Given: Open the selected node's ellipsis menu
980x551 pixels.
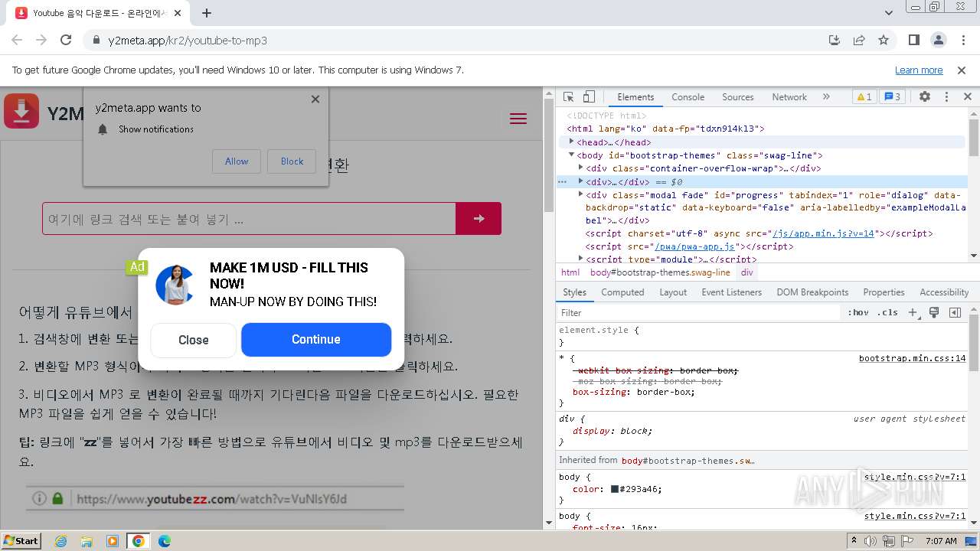Looking at the screenshot, I should click(562, 182).
